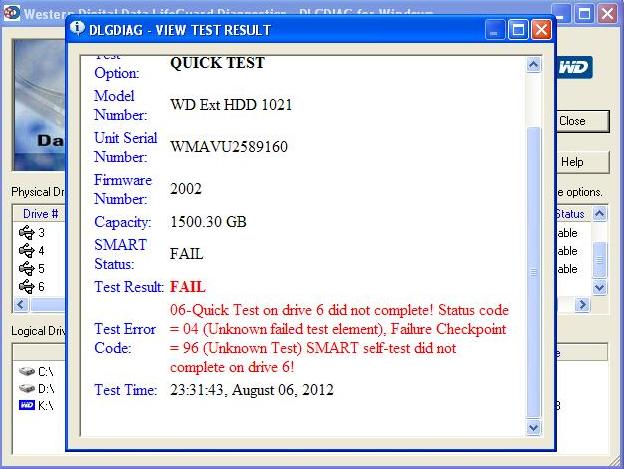Image resolution: width=624 pixels, height=469 pixels.
Task: Click Data LifeGuard app icon in main title bar
Action: (11, 12)
